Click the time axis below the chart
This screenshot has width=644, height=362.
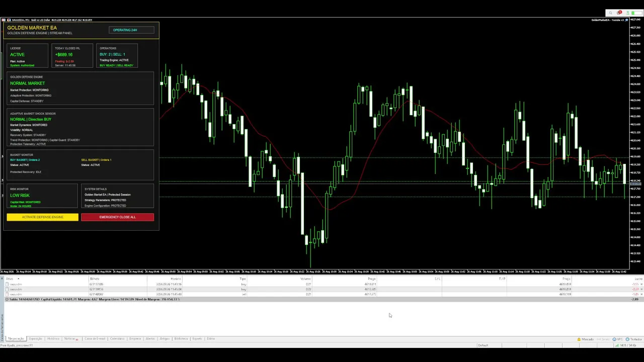click(x=314, y=272)
